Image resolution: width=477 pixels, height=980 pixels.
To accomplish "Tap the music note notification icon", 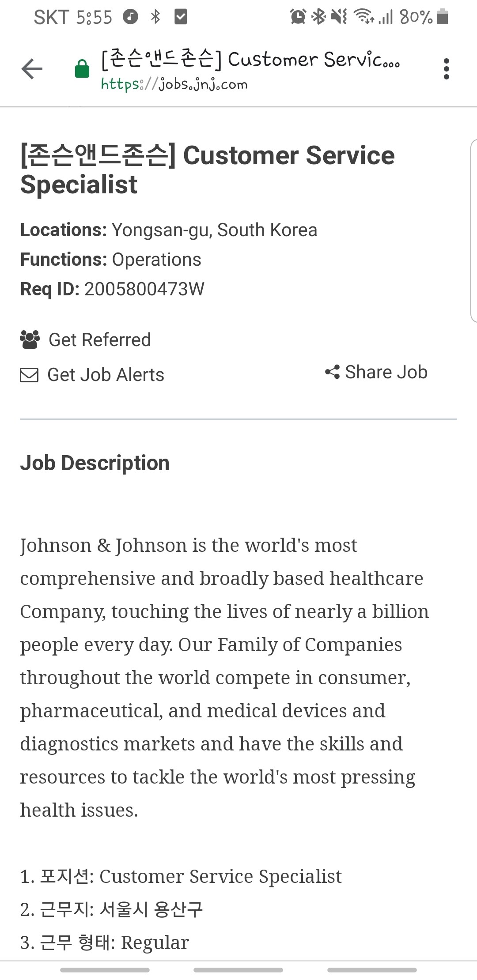I will (130, 17).
